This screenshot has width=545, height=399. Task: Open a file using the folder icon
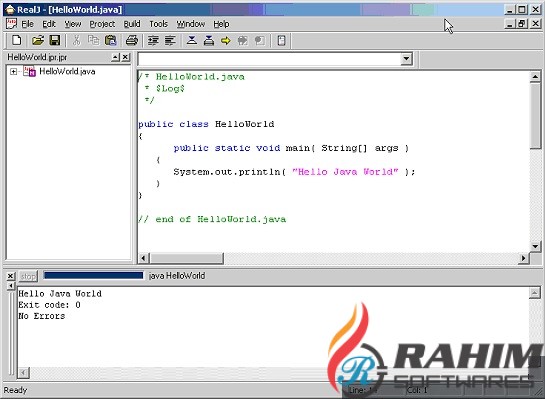(x=38, y=40)
